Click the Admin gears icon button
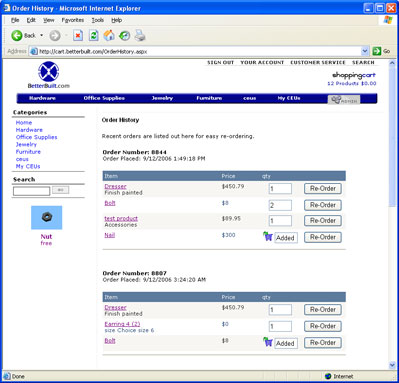 [344, 99]
